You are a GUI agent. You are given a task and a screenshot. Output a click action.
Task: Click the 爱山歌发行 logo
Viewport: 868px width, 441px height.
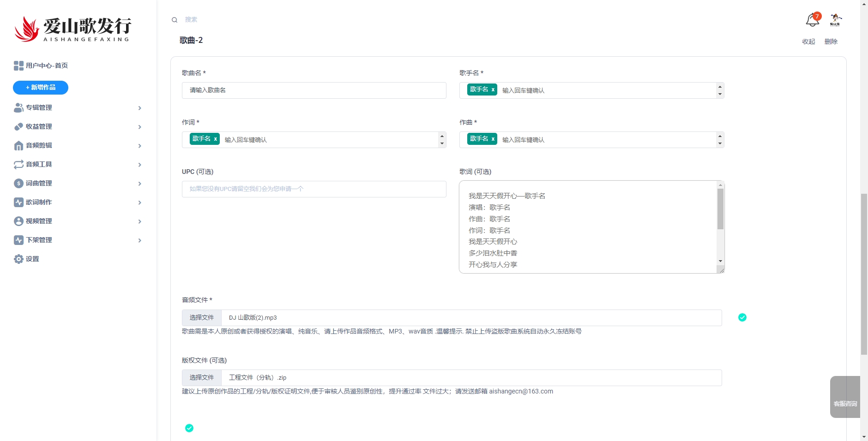coord(72,29)
